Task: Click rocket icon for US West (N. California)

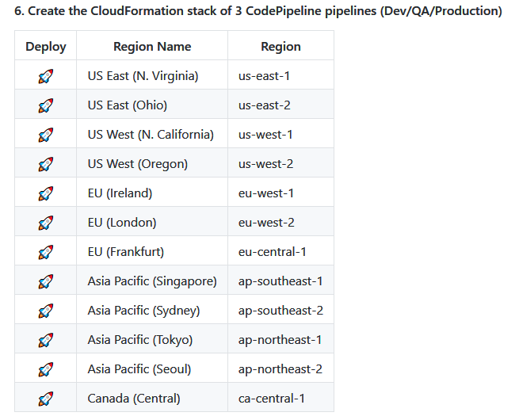Action: click(45, 135)
